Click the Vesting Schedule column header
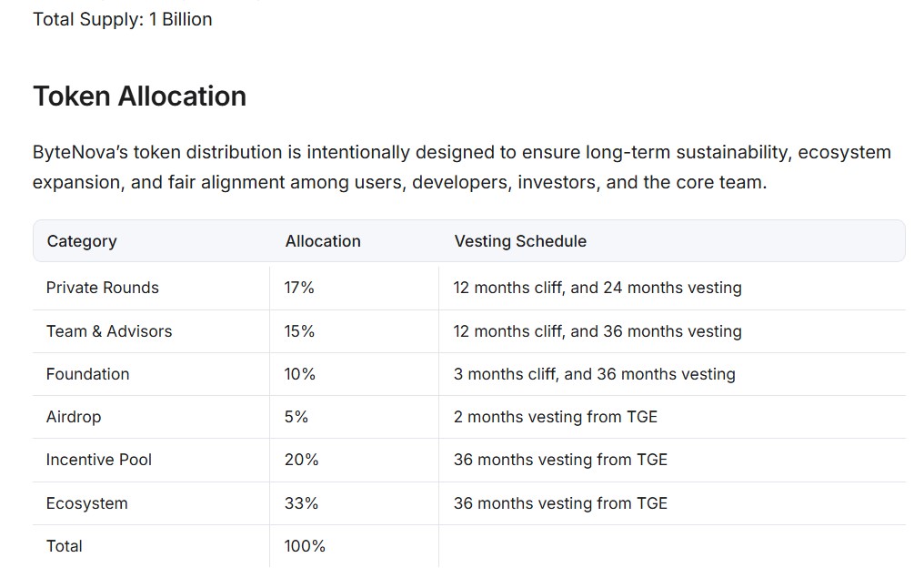The image size is (924, 578). tap(520, 241)
